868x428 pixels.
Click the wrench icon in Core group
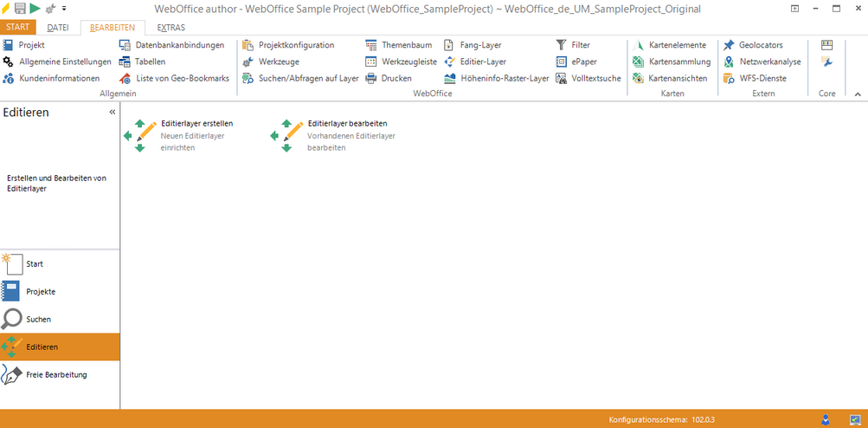(x=827, y=62)
